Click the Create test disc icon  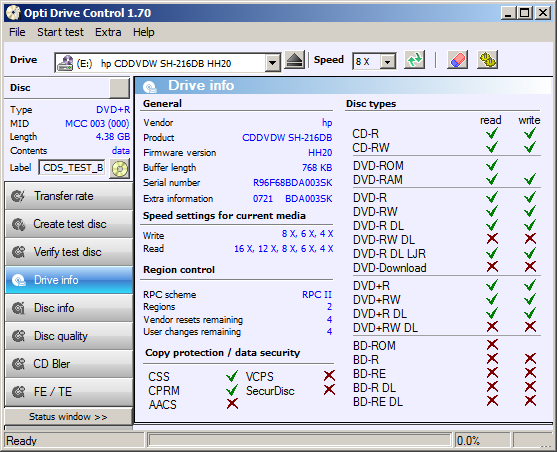(18, 224)
